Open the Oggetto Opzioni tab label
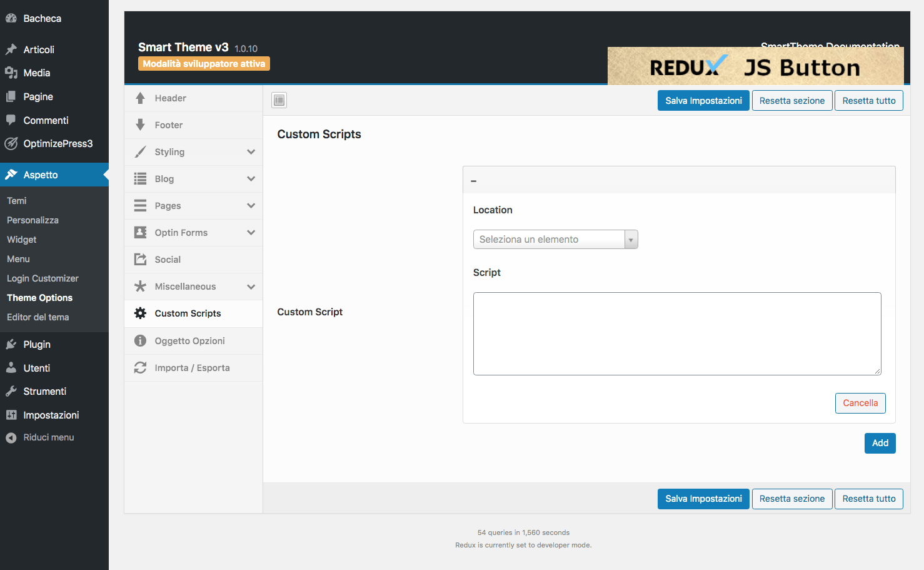Viewport: 924px width, 570px height. tap(190, 341)
